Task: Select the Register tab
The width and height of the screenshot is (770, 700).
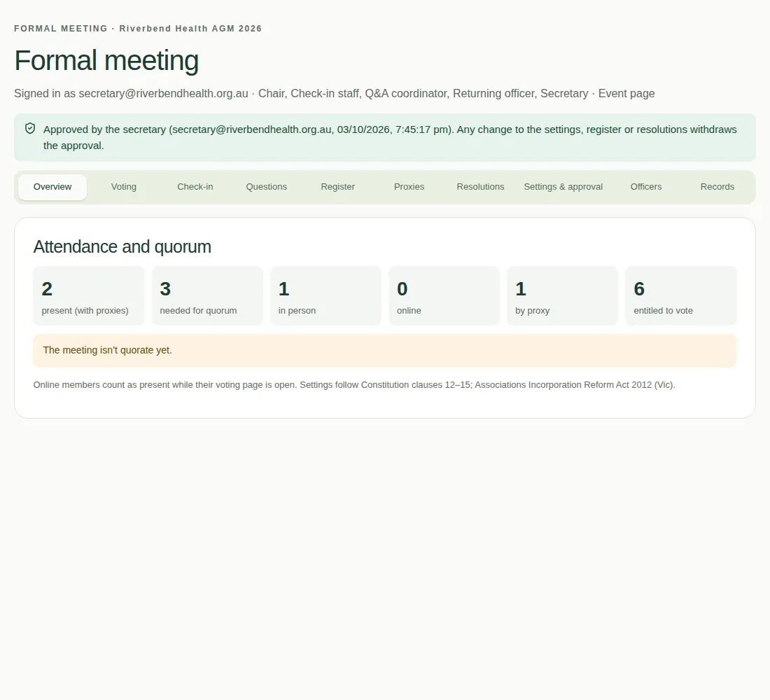Action: click(338, 187)
